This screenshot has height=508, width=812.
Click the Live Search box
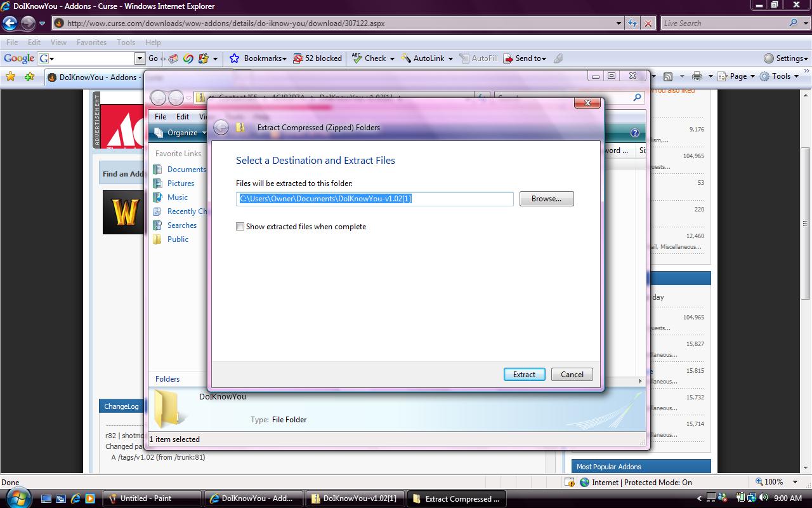pos(723,23)
